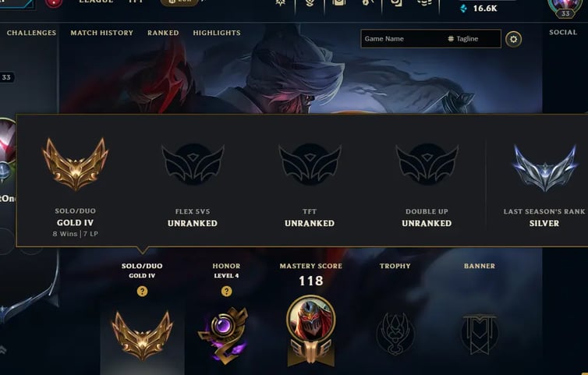588x375 pixels.
Task: Switch to the Match History tab
Action: click(102, 33)
